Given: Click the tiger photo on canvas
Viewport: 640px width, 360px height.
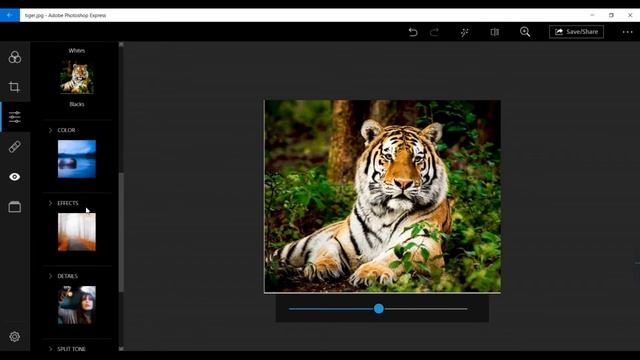Looking at the screenshot, I should click(382, 196).
